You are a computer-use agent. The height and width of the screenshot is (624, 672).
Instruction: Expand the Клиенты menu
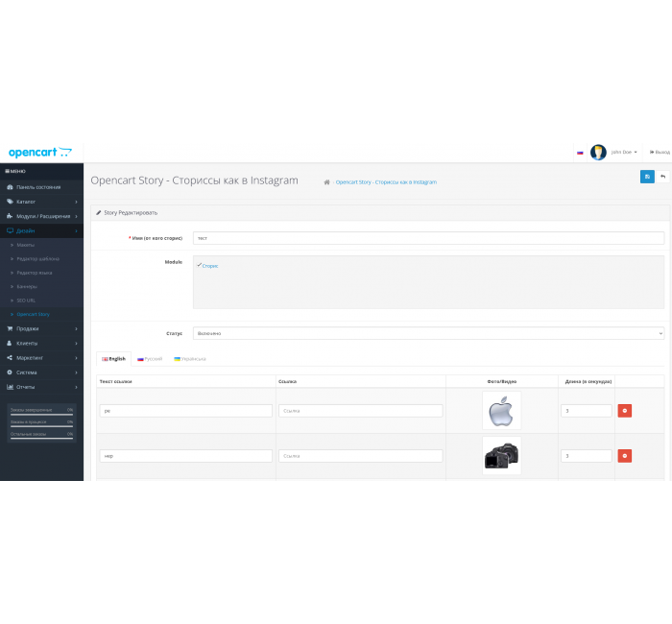41,344
